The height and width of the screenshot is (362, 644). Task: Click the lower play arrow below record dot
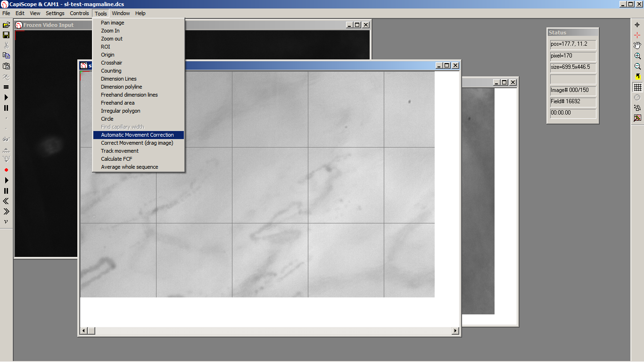[6, 180]
